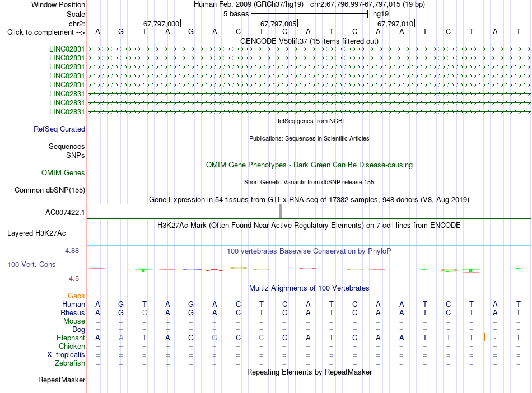532x393 pixels.
Task: Click the chr2: ruler label
Action: tap(77, 24)
